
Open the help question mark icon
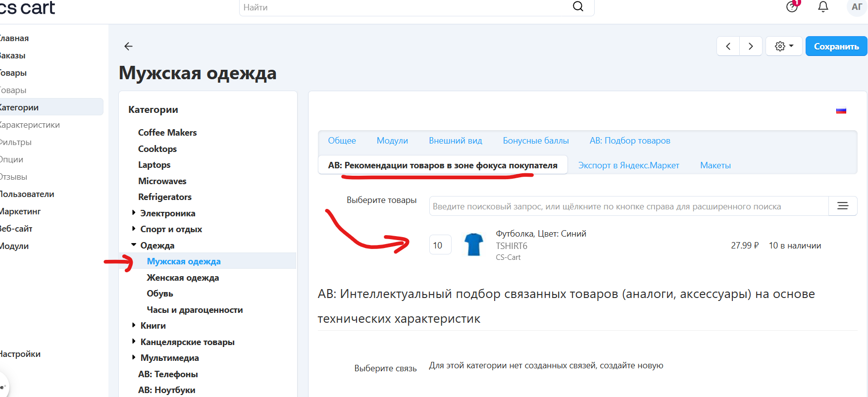(x=792, y=7)
